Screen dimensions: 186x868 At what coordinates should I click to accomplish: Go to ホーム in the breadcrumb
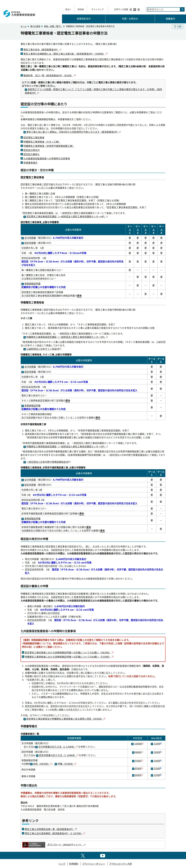pos(24,26)
